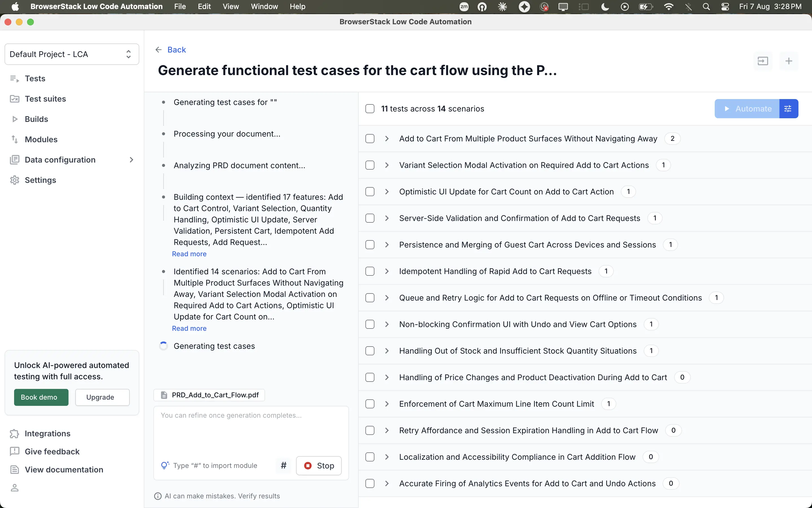Check the Queue and Retry Logic scenario
Image resolution: width=812 pixels, height=508 pixels.
coord(370,298)
